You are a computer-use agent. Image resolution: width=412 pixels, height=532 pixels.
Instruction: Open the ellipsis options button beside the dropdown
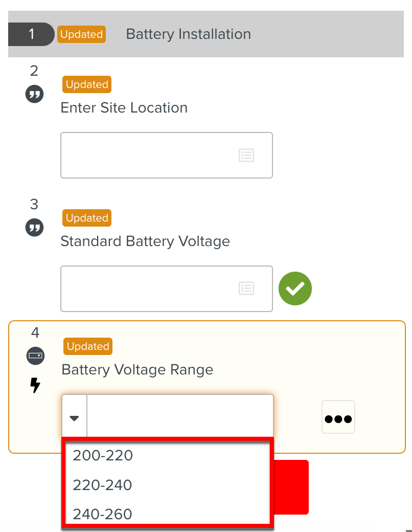[x=338, y=417]
